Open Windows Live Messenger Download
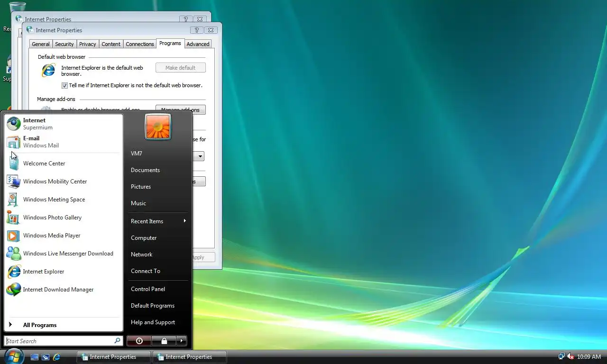 tap(64, 254)
